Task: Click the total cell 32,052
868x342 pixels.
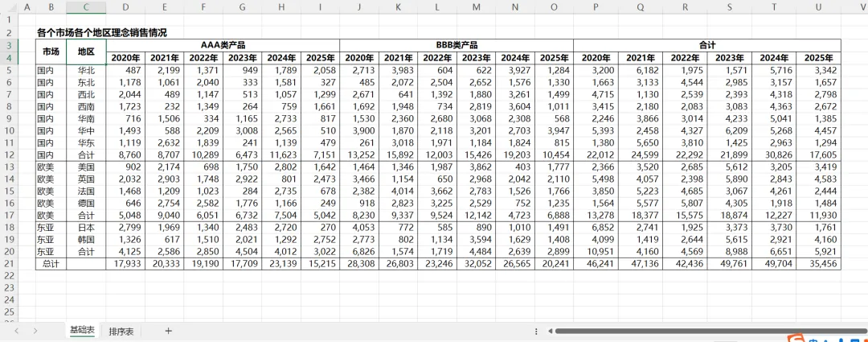Action: point(477,264)
